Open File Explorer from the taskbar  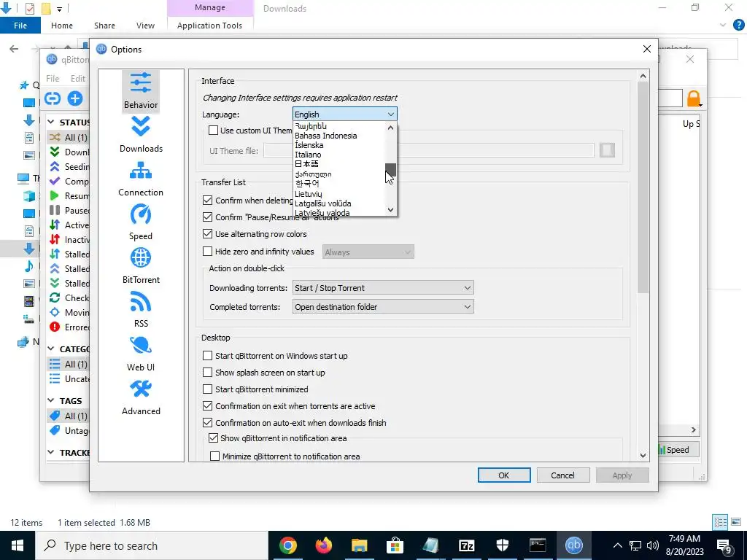pos(359,545)
